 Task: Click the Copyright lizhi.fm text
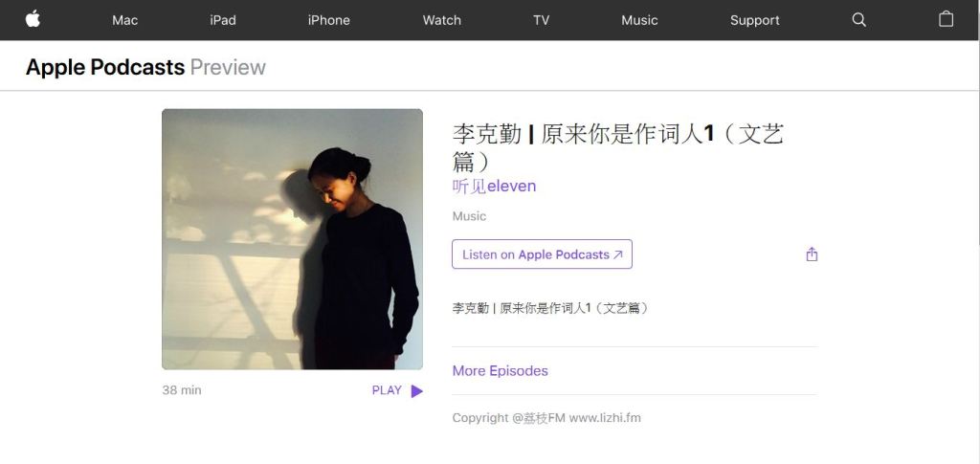tap(546, 418)
